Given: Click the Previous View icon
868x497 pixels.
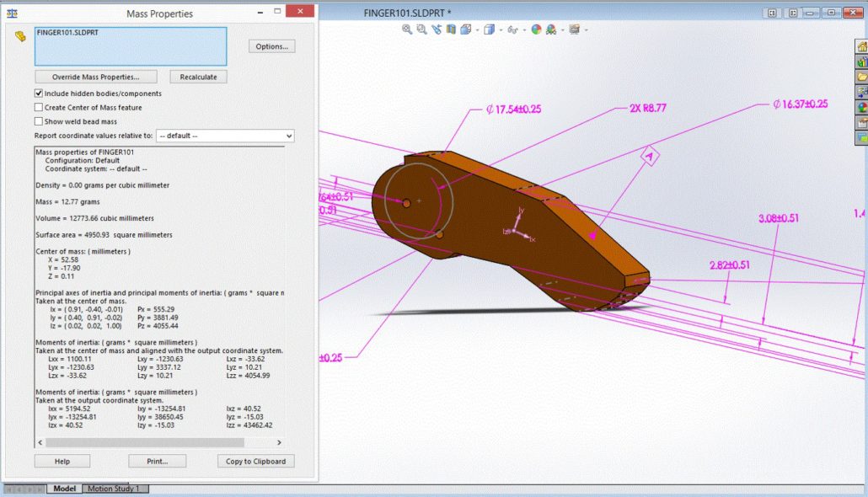Looking at the screenshot, I should pos(437,29).
